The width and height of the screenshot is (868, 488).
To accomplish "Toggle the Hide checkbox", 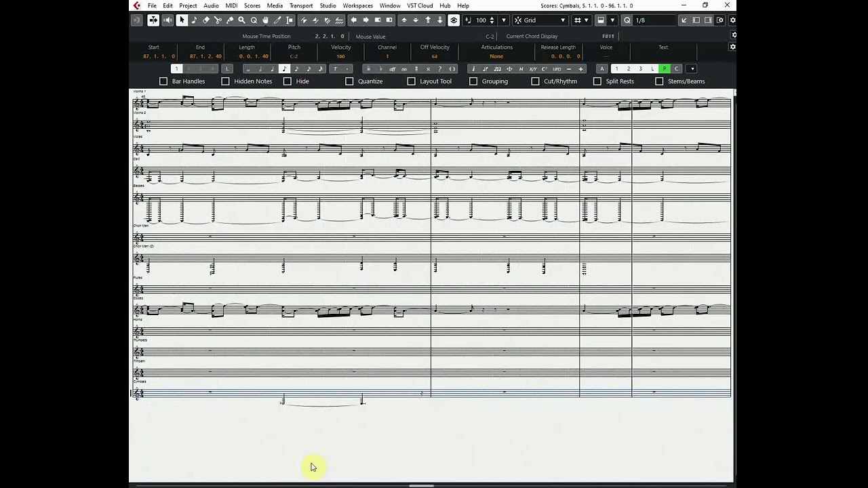I will click(288, 81).
